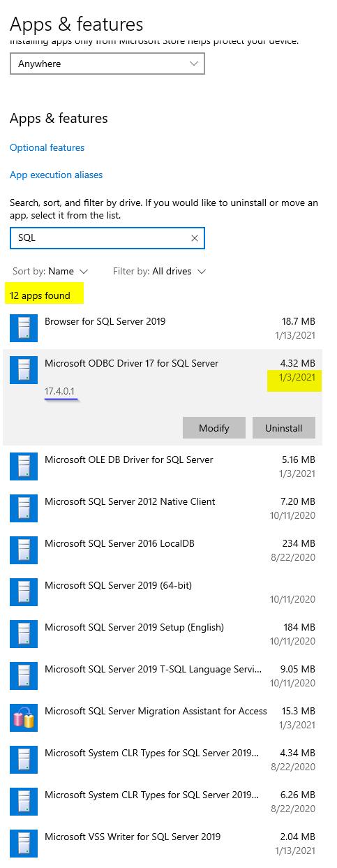This screenshot has height=868, width=337.
Task: Click SQL Server Migration Assistant for Access icon
Action: click(x=24, y=718)
